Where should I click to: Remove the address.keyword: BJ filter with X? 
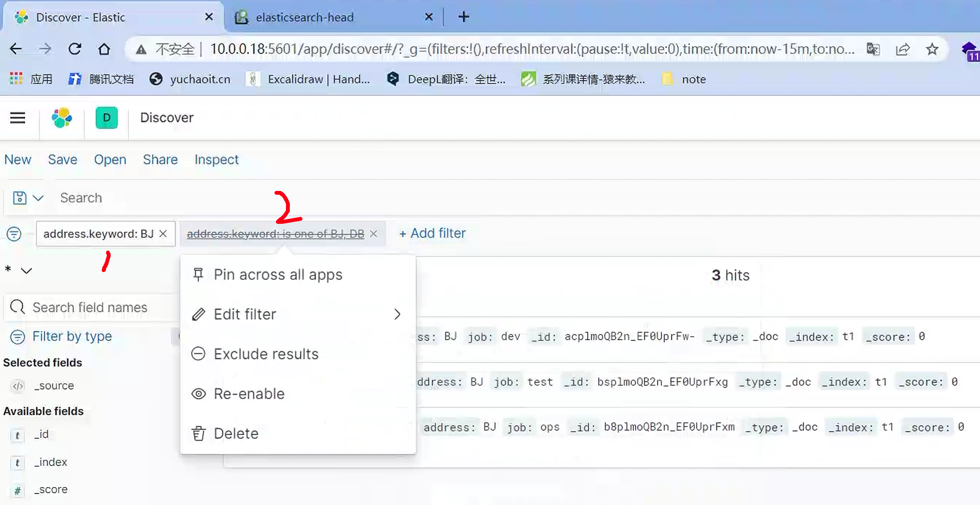tap(163, 234)
